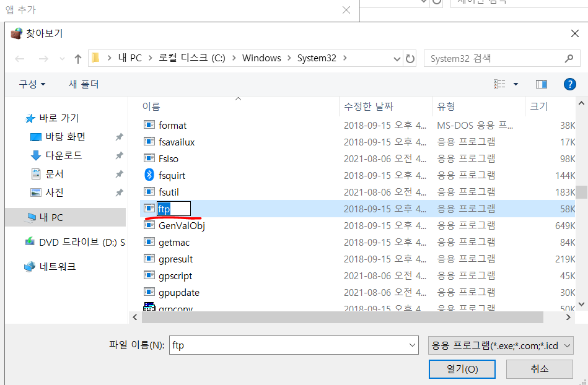The image size is (588, 385).
Task: Select the getmac file
Action: [x=174, y=242]
